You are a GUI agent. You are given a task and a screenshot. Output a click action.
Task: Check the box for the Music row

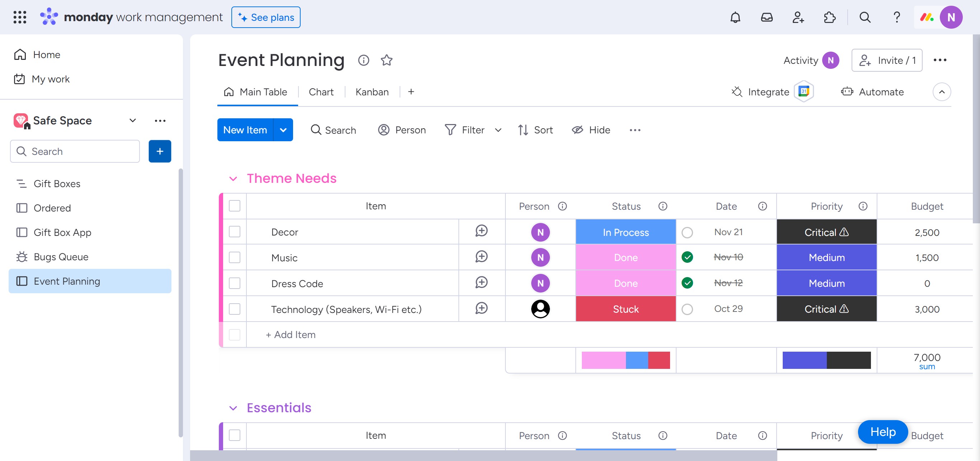click(x=234, y=257)
